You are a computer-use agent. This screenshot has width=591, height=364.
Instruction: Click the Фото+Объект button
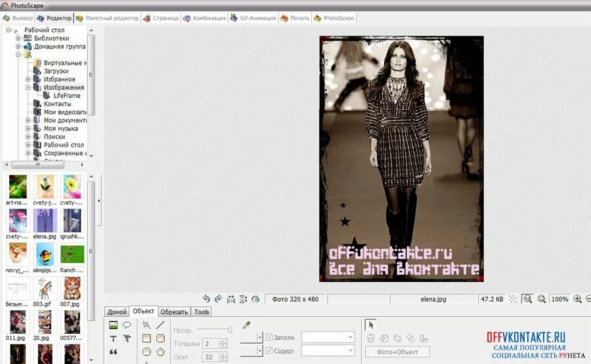(x=397, y=352)
